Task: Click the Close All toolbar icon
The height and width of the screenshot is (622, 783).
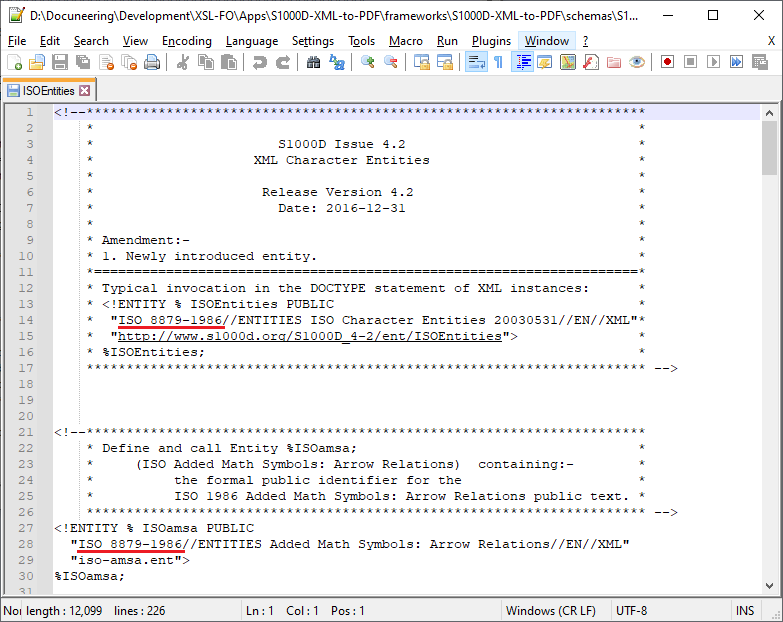Action: pos(129,62)
